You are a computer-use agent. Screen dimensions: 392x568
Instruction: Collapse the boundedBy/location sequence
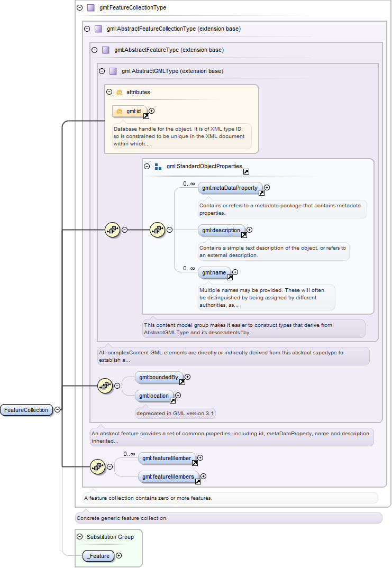pos(117,386)
